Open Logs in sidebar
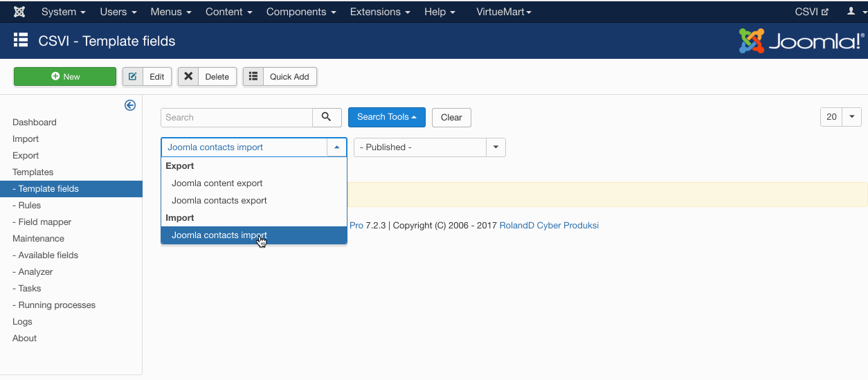 [22, 322]
